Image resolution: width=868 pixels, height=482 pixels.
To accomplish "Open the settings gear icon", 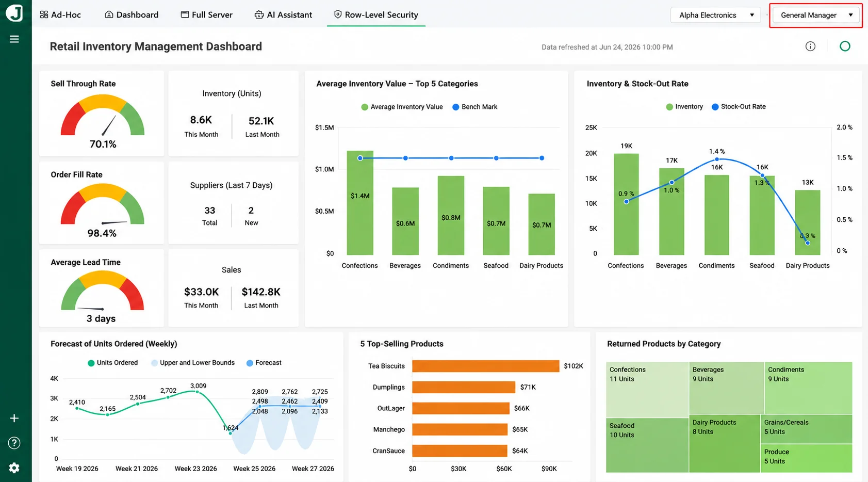I will 14,468.
